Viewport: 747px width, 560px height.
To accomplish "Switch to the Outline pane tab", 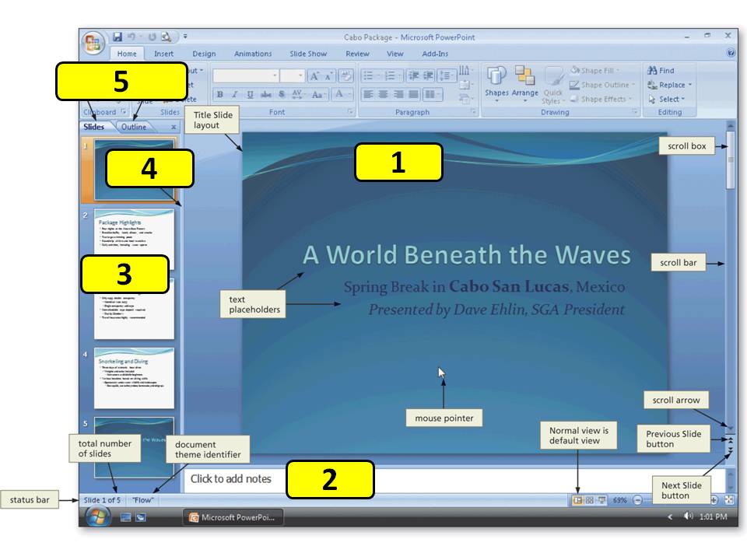I will coord(134,127).
